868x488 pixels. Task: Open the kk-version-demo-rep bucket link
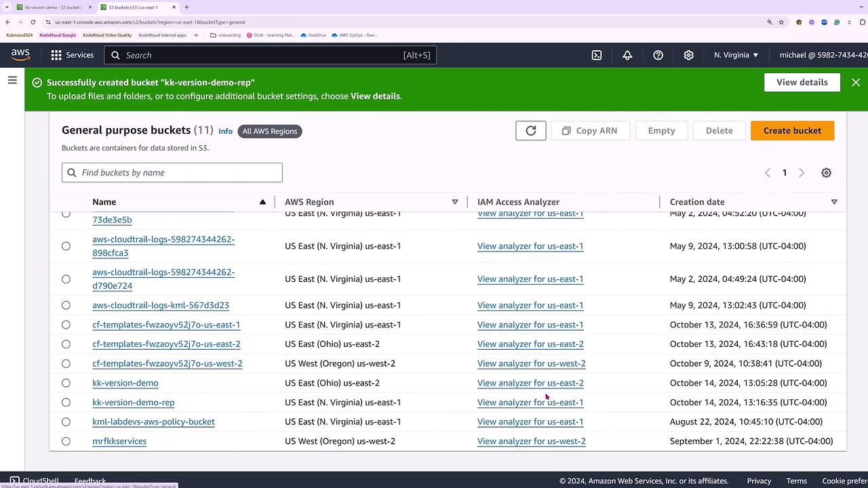[134, 403]
